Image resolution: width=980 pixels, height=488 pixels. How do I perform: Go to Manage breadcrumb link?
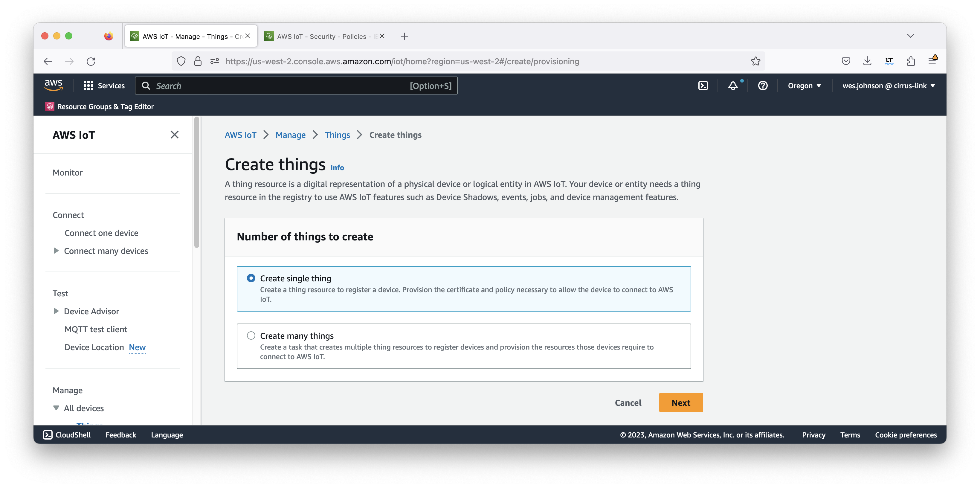tap(290, 135)
